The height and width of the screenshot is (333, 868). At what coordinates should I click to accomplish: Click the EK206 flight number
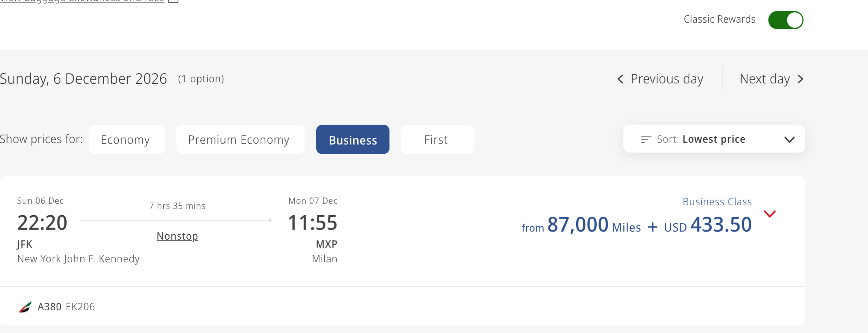tap(80, 307)
